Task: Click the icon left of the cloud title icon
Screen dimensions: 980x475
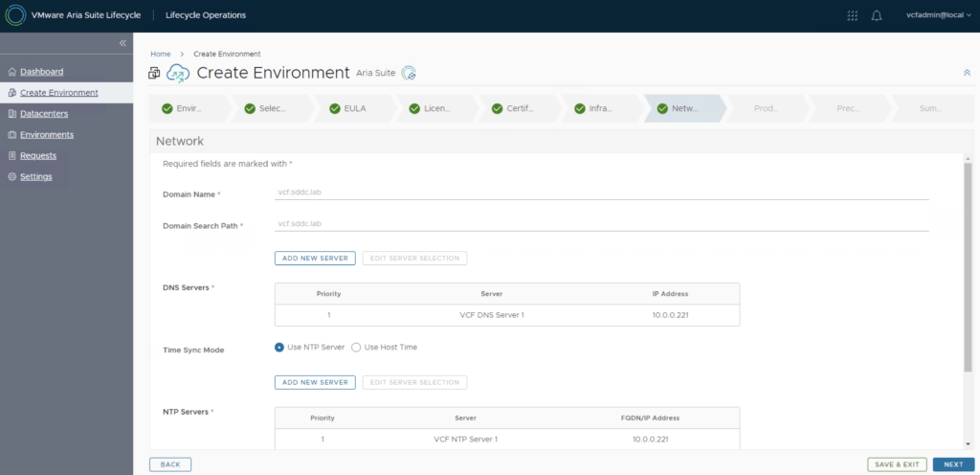Action: pyautogui.click(x=155, y=73)
